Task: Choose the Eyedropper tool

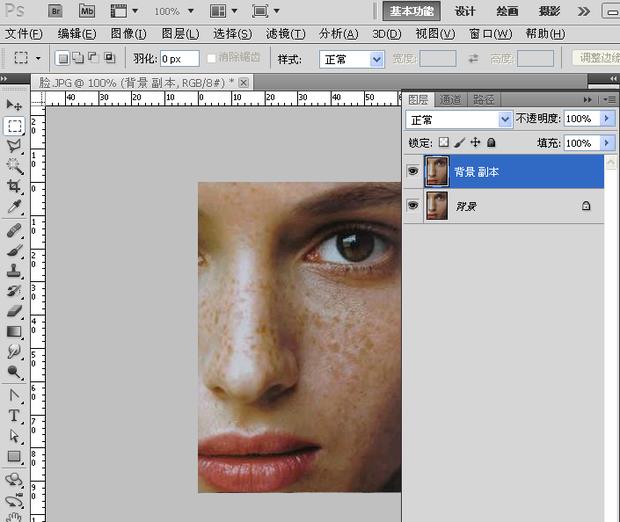Action: coord(14,208)
